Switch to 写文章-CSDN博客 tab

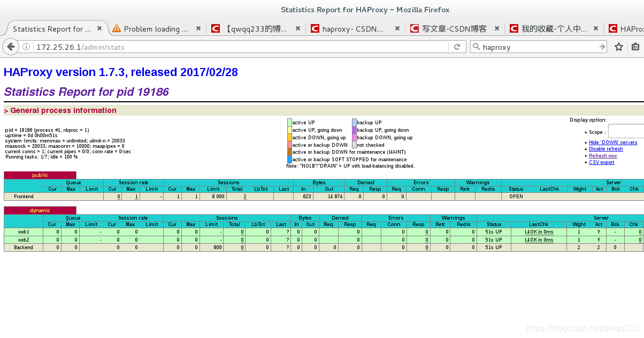tap(454, 29)
